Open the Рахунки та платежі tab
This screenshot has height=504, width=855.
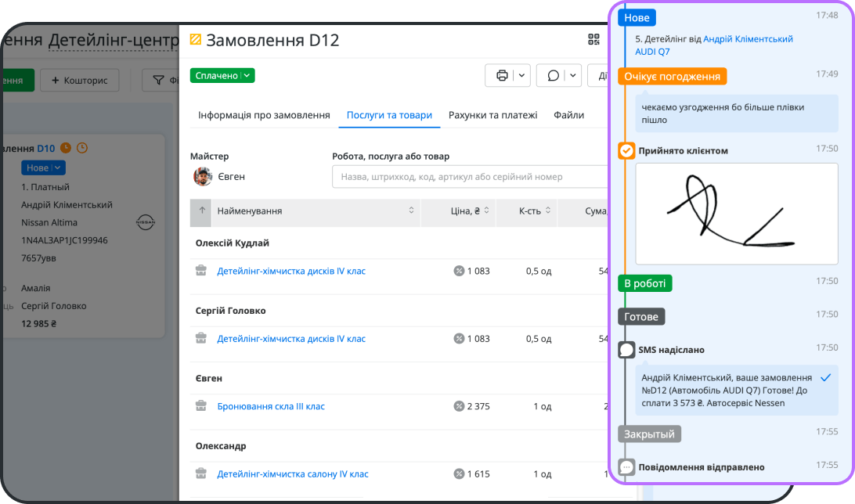[x=492, y=115]
